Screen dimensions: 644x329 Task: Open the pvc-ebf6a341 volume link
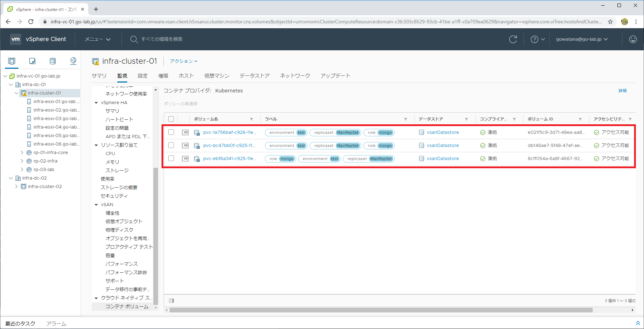(x=230, y=159)
